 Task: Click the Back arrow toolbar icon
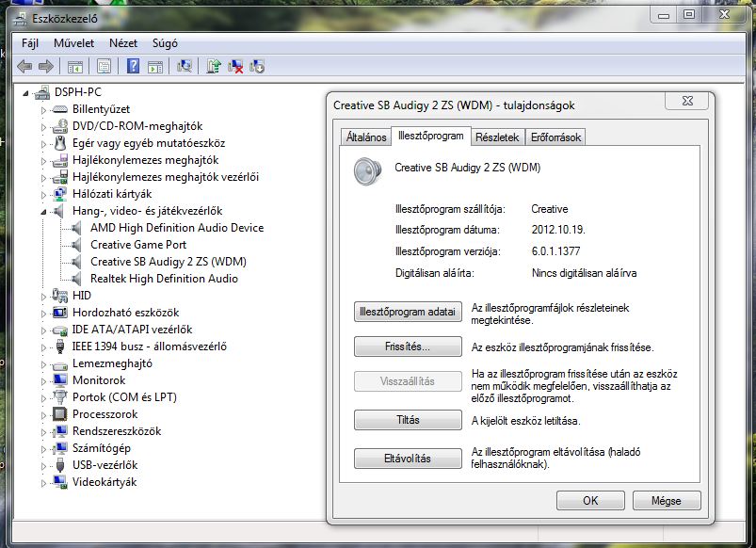coord(24,66)
